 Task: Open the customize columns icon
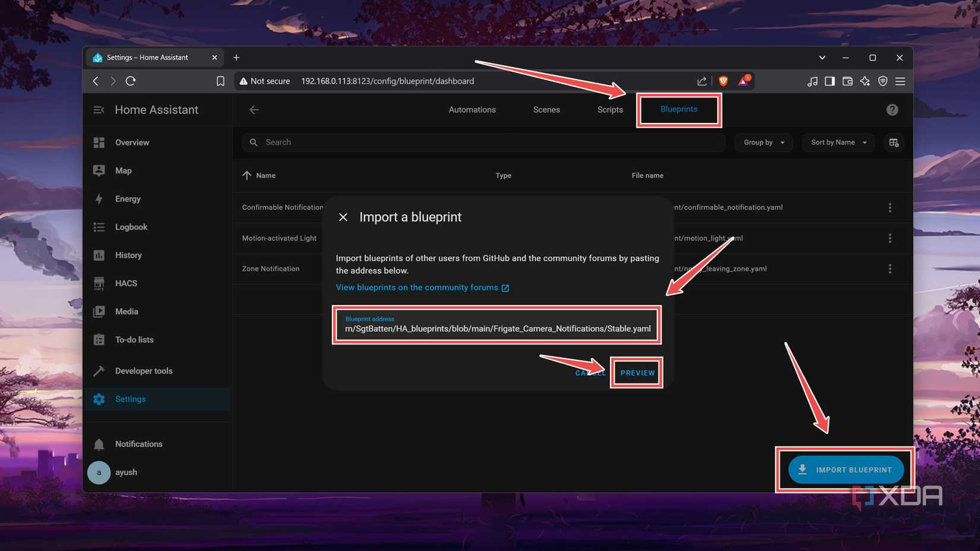pos(894,142)
